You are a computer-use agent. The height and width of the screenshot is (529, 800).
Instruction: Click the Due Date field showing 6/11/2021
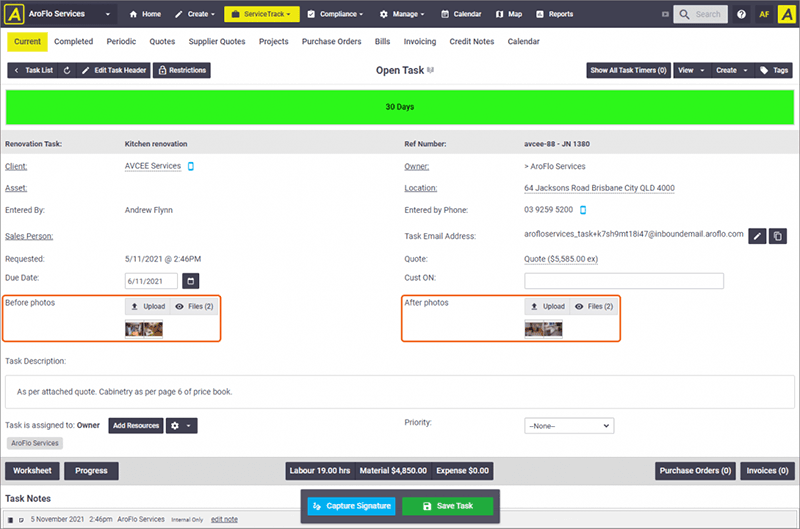(151, 281)
